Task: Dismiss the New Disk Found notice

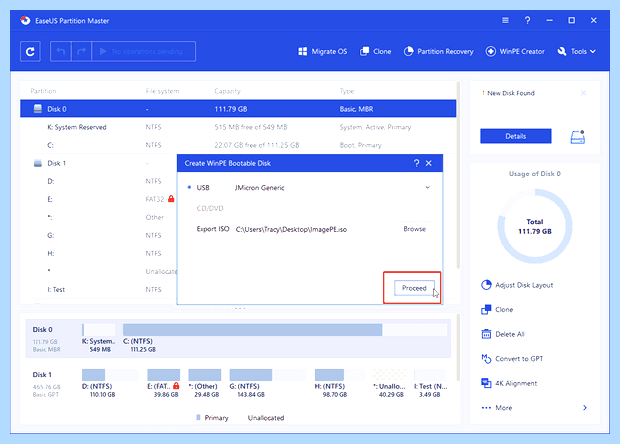Action: 583,93
